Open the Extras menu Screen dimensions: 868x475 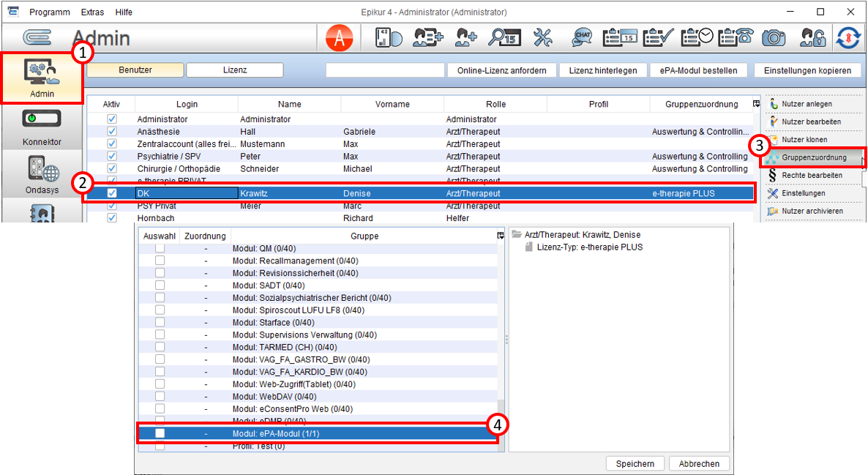[92, 12]
